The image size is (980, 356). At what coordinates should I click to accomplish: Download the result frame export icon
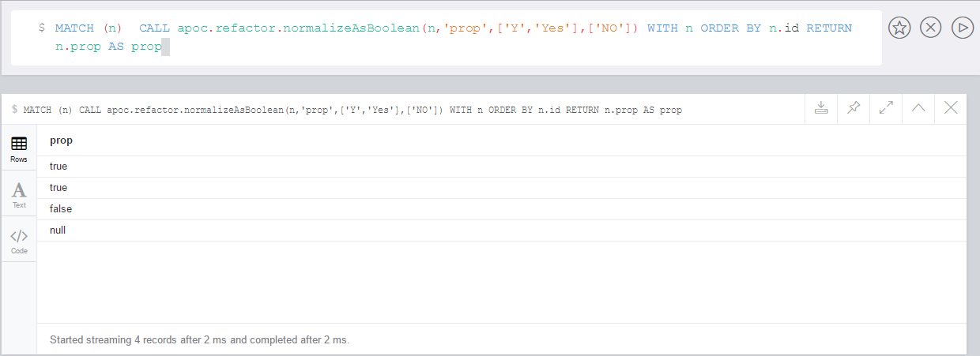pyautogui.click(x=820, y=109)
